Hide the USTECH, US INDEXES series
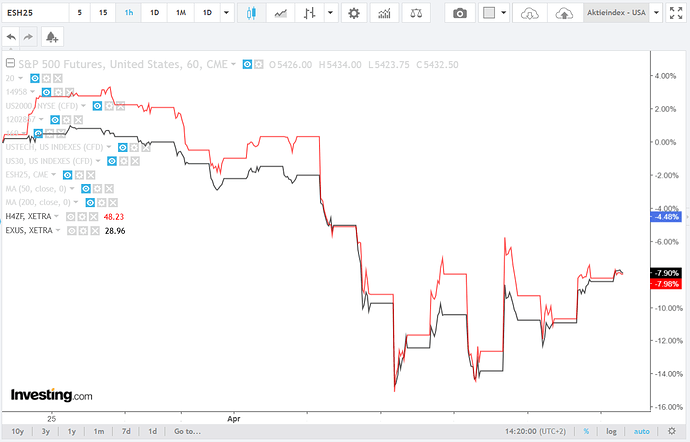This screenshot has width=690, height=442. [123, 147]
